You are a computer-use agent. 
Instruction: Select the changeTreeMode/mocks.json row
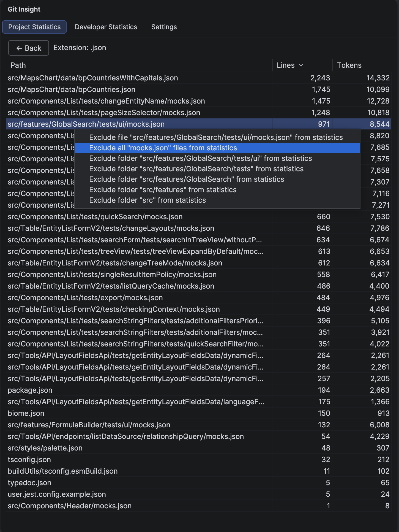199,263
